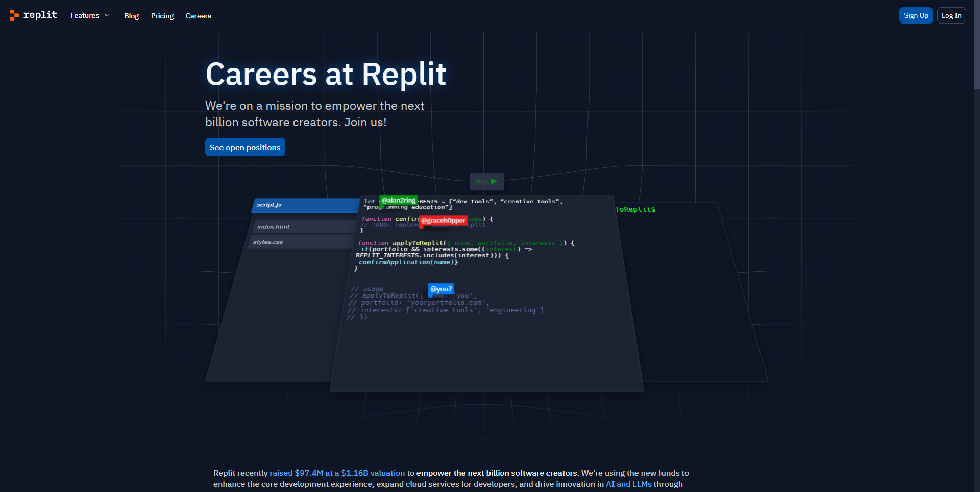
Task: Click the @graceh0pper cursor tag
Action: point(443,221)
